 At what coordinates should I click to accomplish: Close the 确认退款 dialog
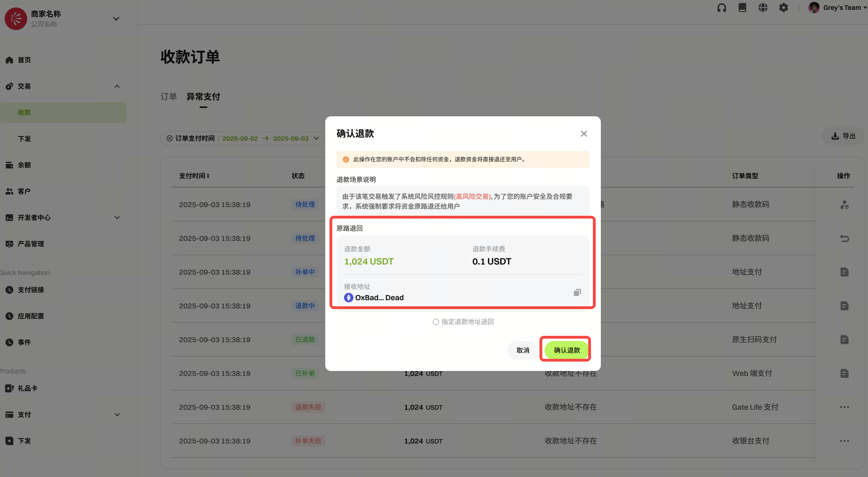coord(584,134)
